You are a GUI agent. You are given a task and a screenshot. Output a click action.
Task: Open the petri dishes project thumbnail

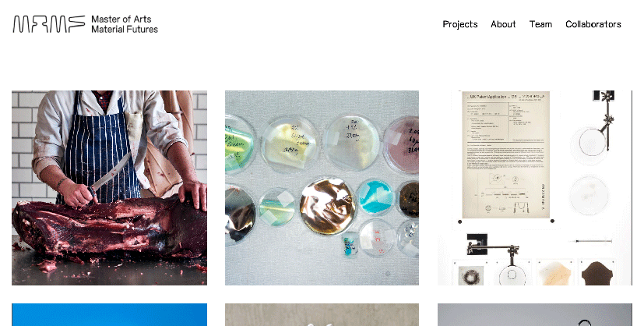point(322,188)
